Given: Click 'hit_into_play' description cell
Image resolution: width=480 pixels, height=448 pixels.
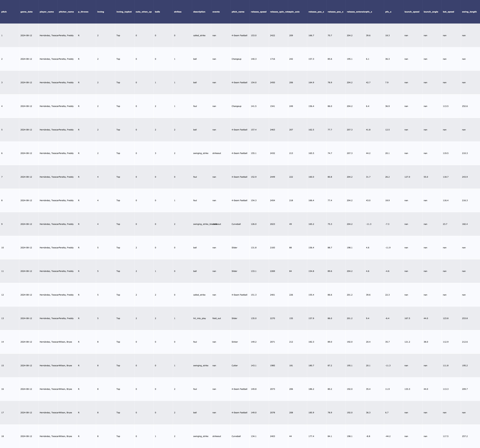Looking at the screenshot, I should [x=199, y=318].
